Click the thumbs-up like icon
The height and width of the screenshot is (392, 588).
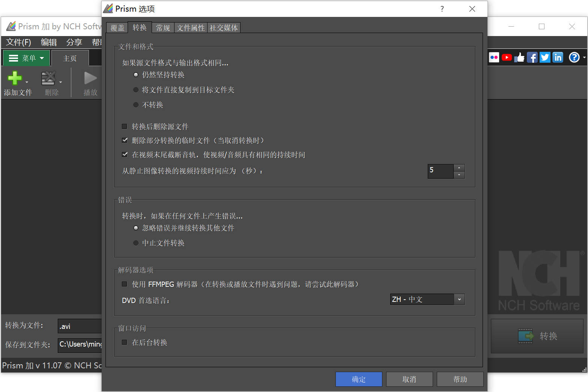519,57
